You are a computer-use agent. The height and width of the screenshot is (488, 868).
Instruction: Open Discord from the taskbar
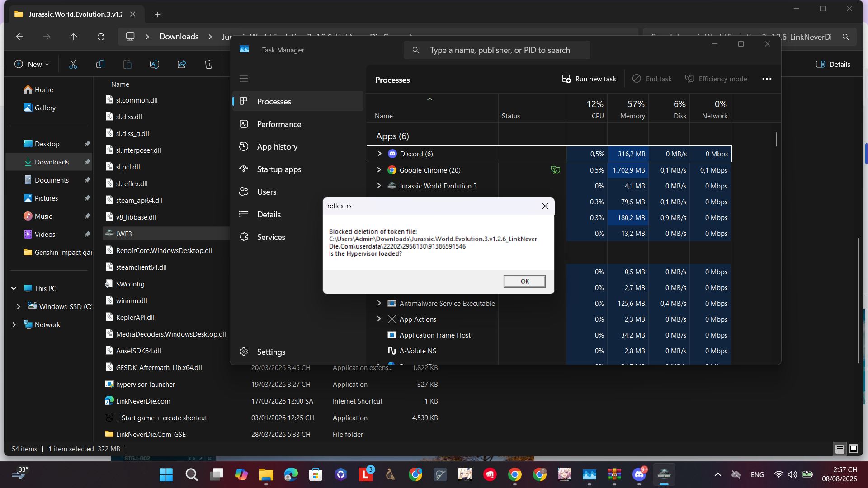(639, 474)
